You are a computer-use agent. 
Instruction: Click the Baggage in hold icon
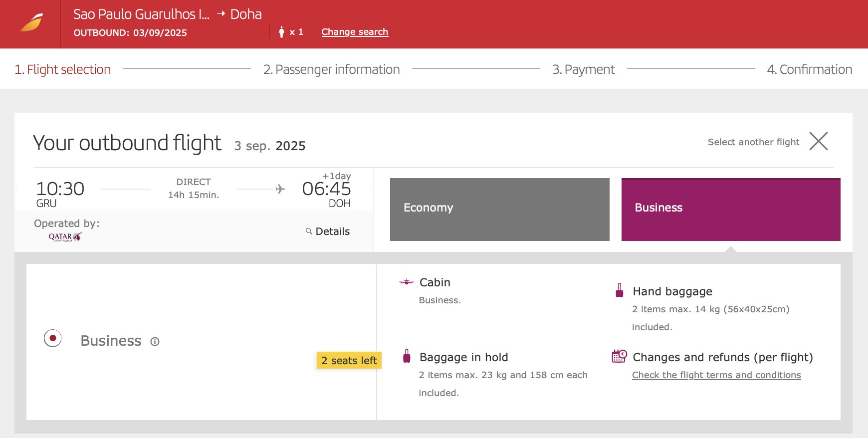407,356
